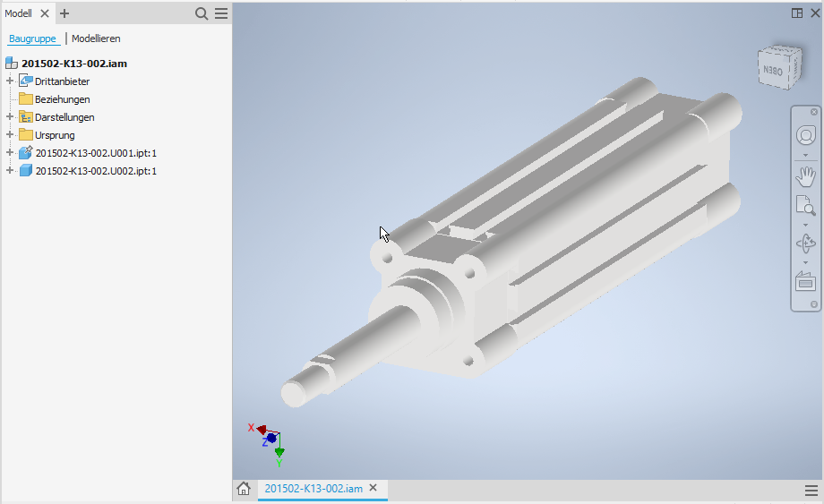The image size is (824, 504).
Task: Open the document tabs menu at bottom right
Action: pyautogui.click(x=811, y=490)
